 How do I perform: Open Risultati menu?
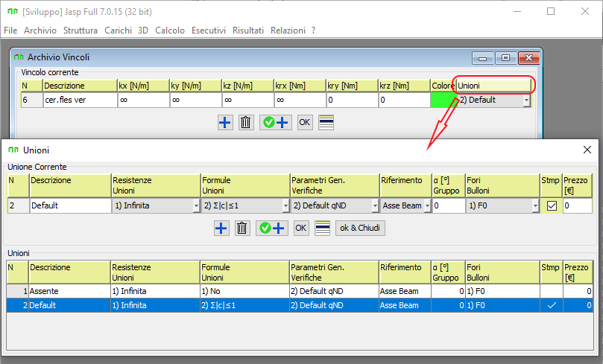[248, 31]
